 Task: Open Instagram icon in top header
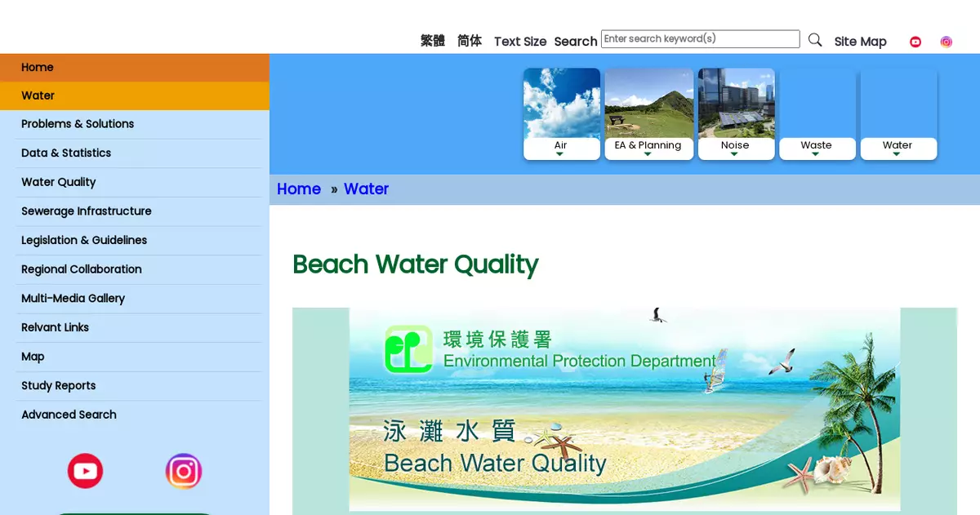click(946, 42)
